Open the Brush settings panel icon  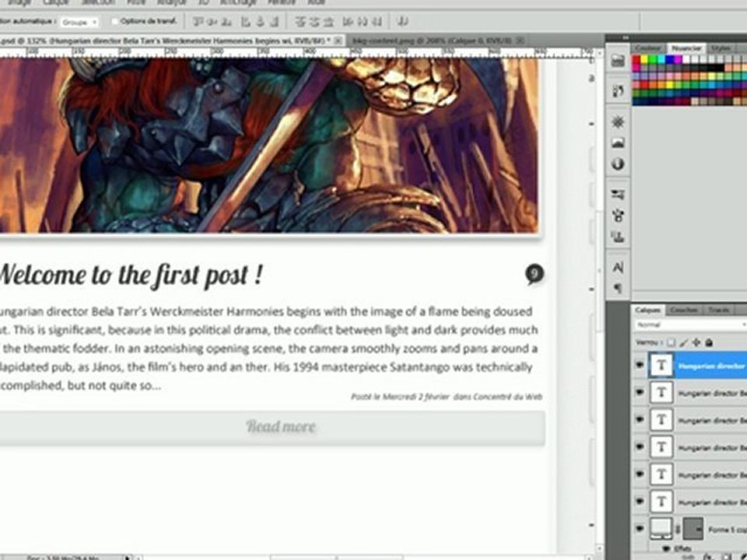click(618, 215)
